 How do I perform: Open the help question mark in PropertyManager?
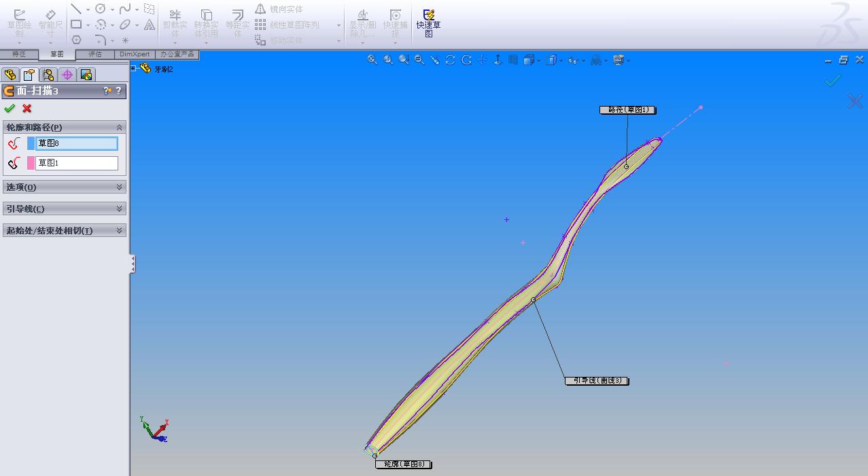click(119, 91)
